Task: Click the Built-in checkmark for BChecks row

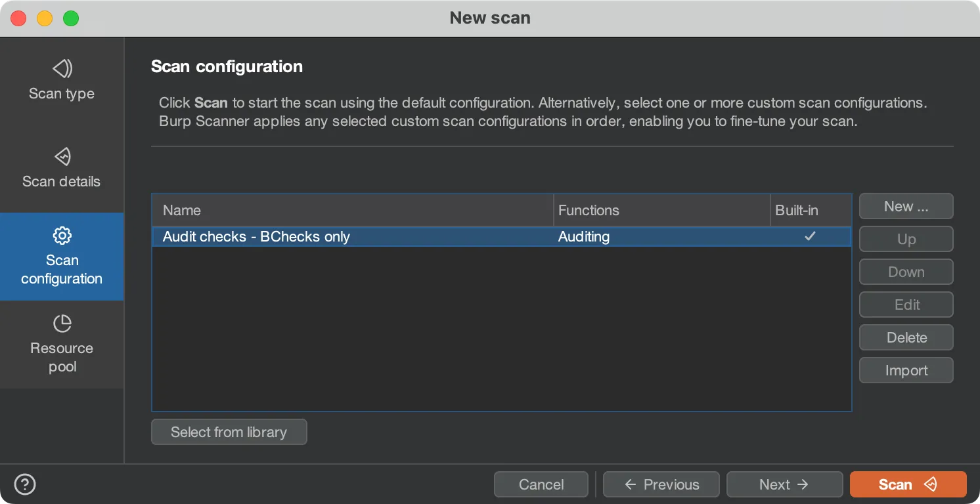Action: (x=810, y=236)
